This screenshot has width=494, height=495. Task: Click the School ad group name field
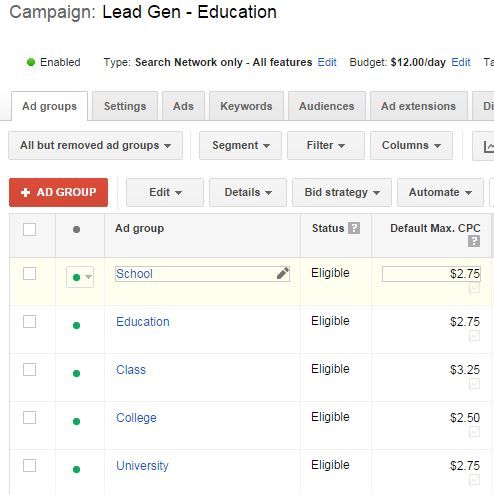202,274
